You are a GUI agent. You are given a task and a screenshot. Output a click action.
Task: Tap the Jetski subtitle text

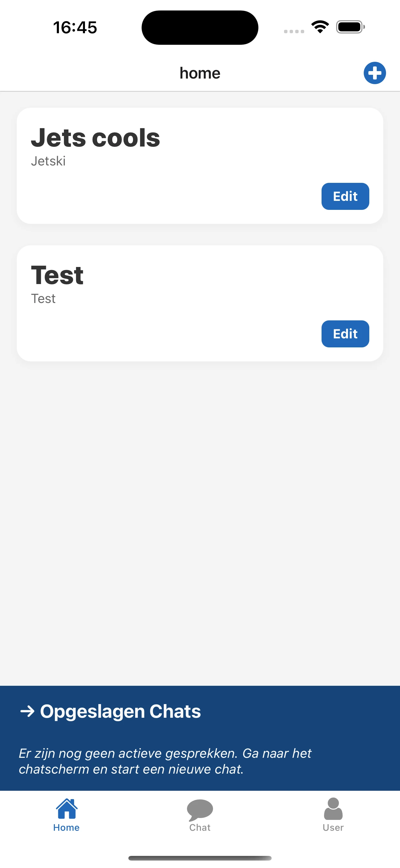tap(49, 161)
